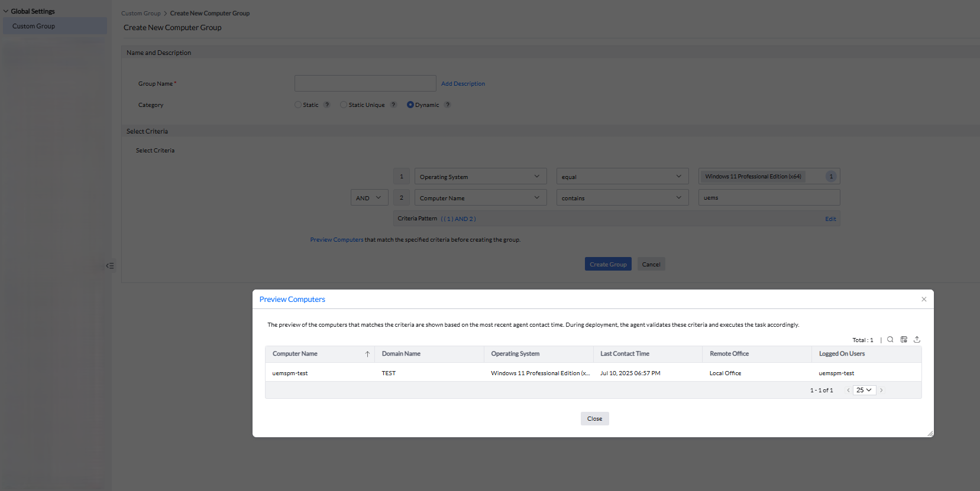Collapse Global Settings section

pos(6,11)
